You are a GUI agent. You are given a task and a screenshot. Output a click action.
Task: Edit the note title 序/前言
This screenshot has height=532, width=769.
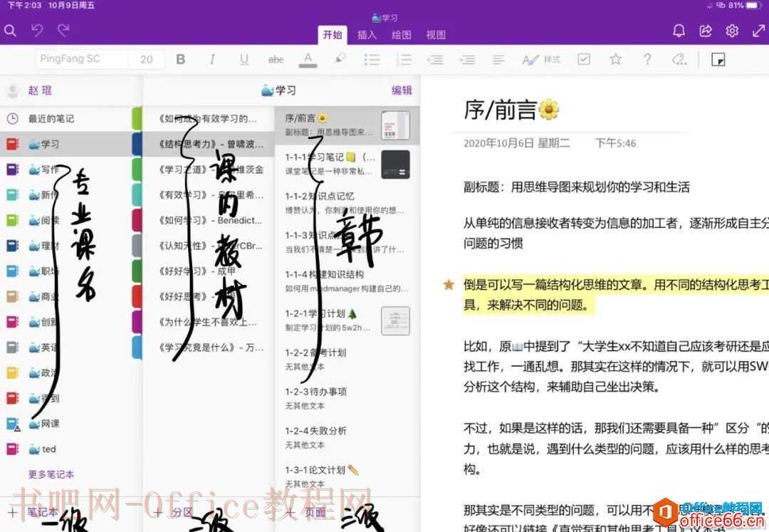(x=511, y=110)
